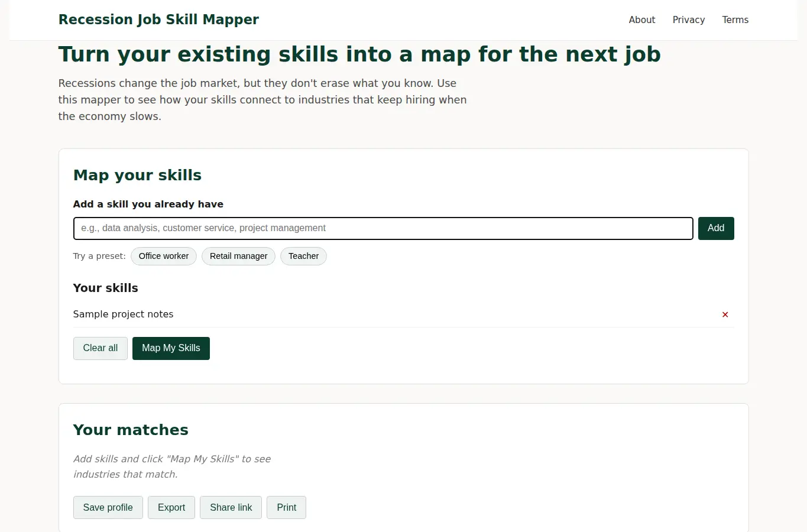Screen dimensions: 807x532
Task: Click the "Your skills" heading
Action: 105,288
